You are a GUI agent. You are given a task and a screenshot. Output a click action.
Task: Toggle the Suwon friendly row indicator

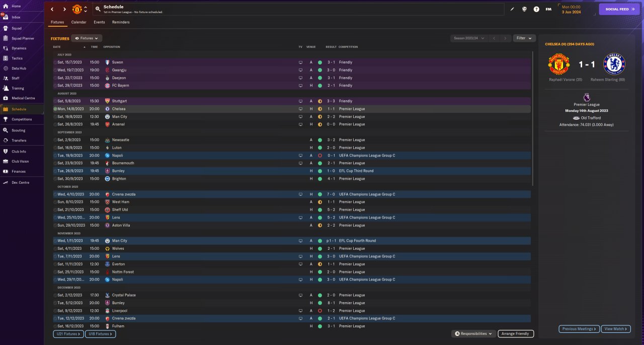(x=55, y=62)
